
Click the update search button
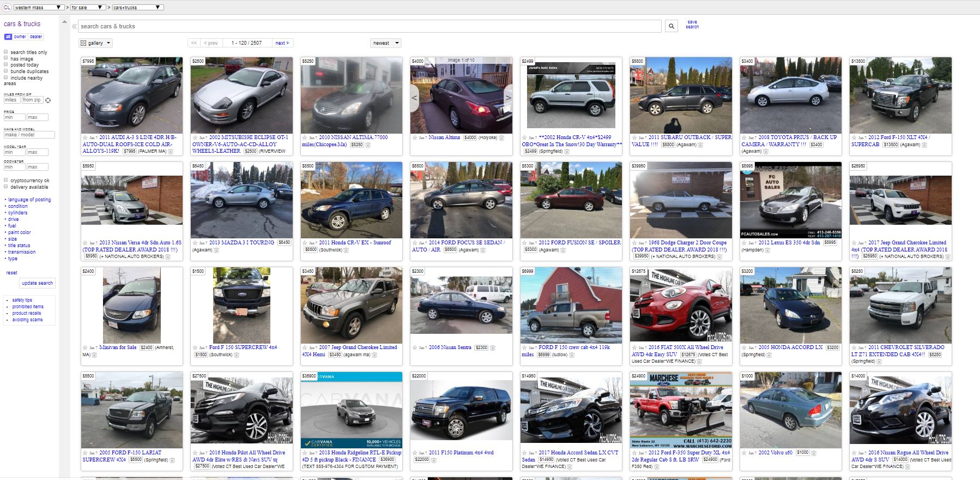38,283
